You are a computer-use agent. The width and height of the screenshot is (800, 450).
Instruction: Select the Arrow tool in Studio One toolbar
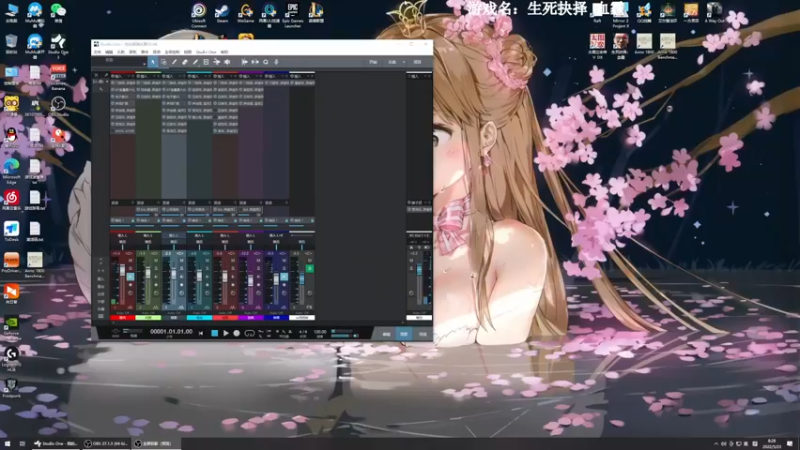point(153,62)
